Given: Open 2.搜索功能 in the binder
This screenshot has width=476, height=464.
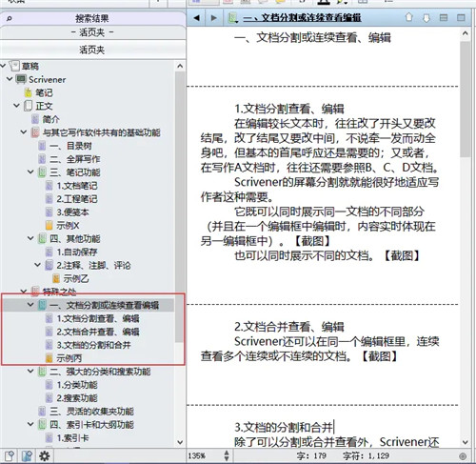Looking at the screenshot, I should coord(77,398).
